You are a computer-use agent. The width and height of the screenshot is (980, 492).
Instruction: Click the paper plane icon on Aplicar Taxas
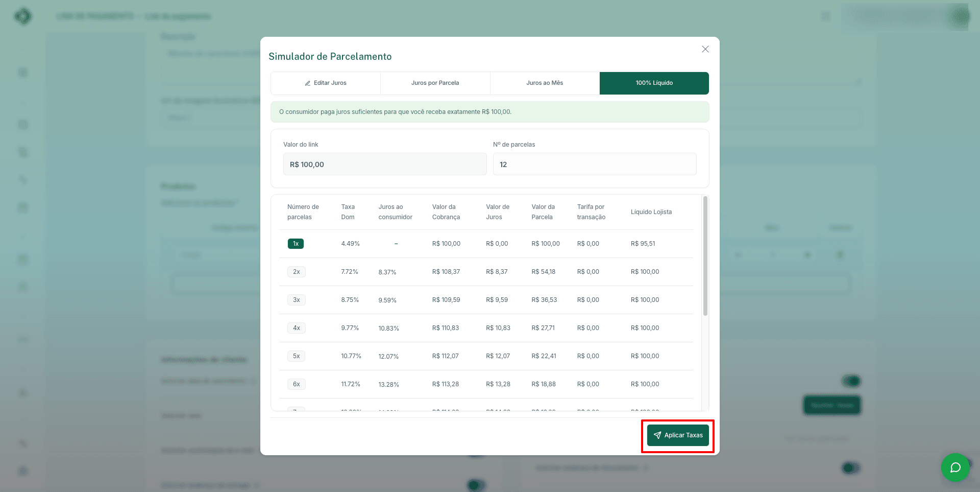[x=657, y=435]
